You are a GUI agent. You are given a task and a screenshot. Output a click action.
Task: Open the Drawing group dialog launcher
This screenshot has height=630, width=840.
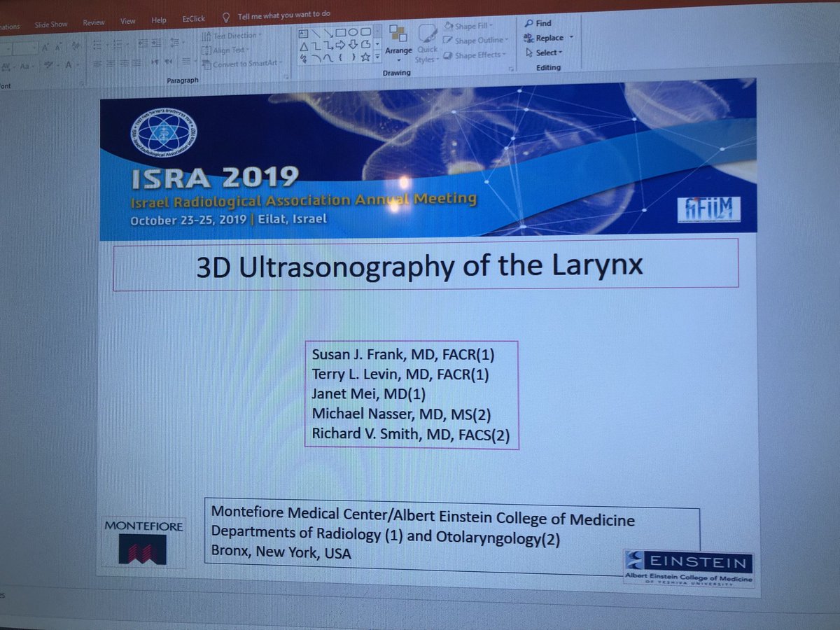click(512, 69)
